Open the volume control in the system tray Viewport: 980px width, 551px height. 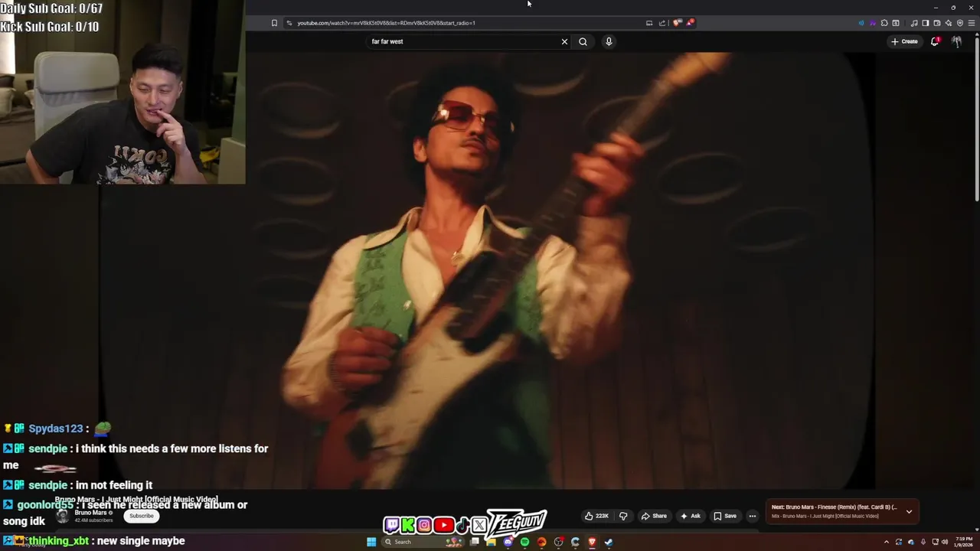point(945,542)
